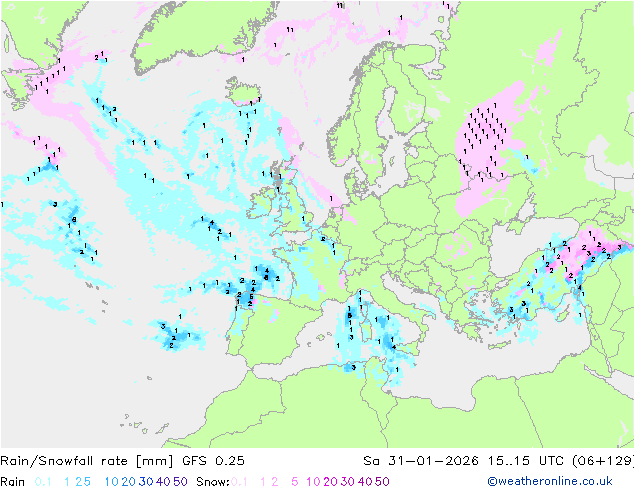Select the Rain 30 legend value
The height and width of the screenshot is (490, 634).
(x=146, y=482)
